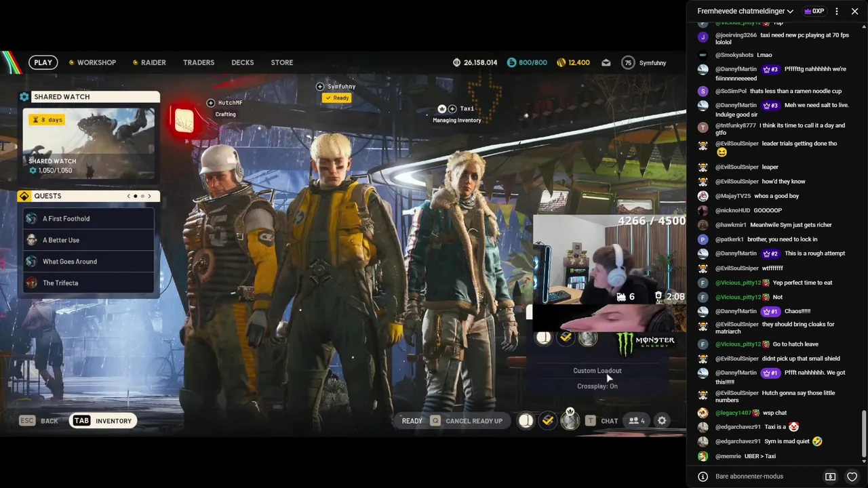Open the squad members icon showing 4
Viewport: 868px width, 488px height.
pos(637,421)
